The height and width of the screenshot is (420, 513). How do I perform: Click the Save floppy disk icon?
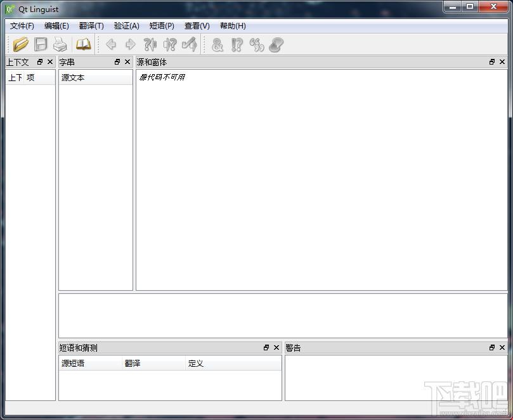41,44
